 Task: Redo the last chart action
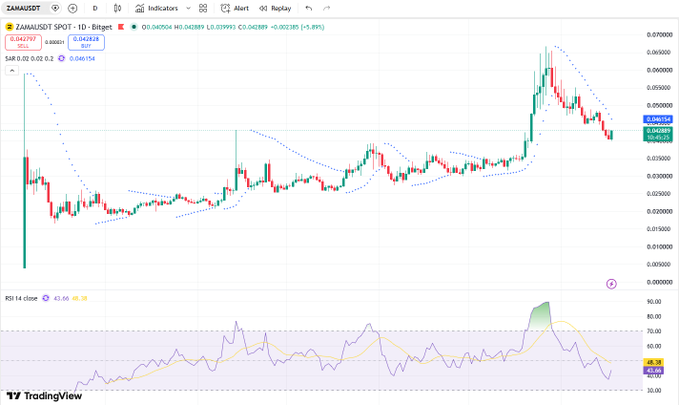pyautogui.click(x=327, y=8)
